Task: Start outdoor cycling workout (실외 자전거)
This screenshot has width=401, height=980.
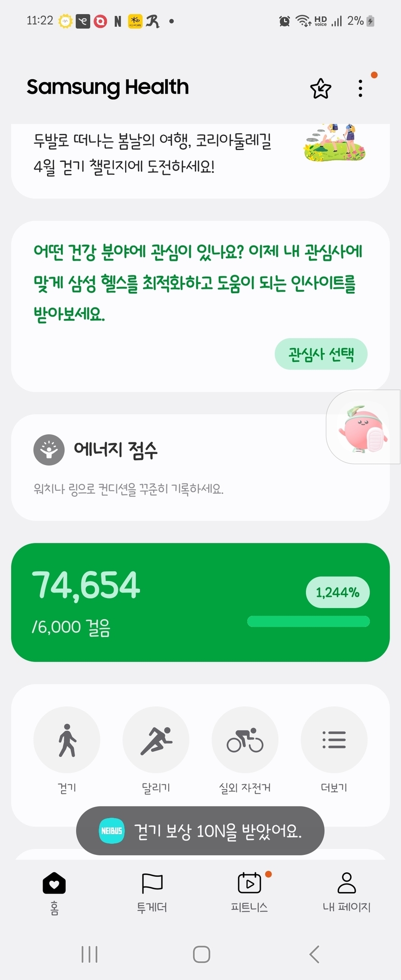Action: [x=245, y=740]
